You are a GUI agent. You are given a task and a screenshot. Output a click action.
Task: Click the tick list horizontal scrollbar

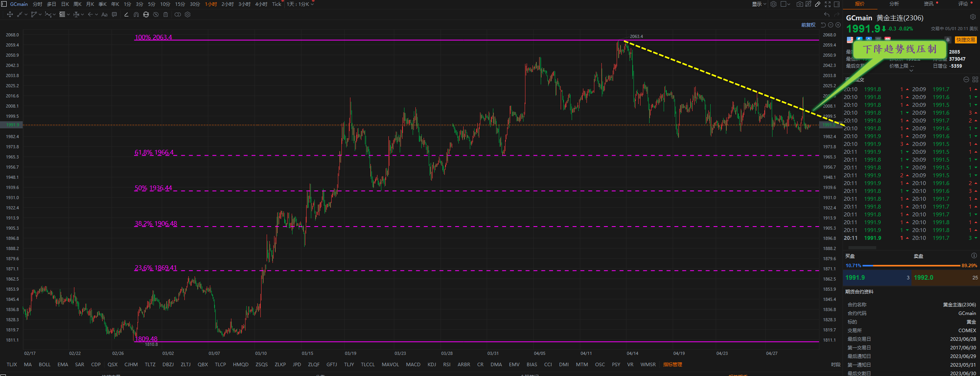(862, 248)
